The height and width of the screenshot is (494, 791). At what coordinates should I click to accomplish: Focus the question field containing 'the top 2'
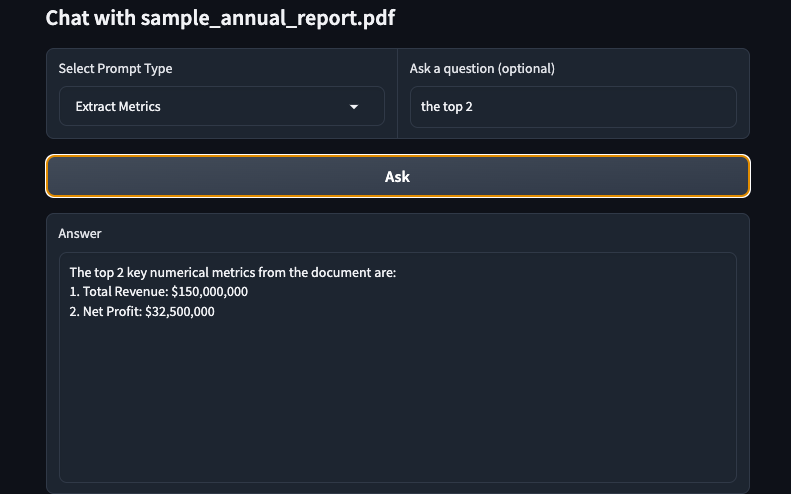573,106
